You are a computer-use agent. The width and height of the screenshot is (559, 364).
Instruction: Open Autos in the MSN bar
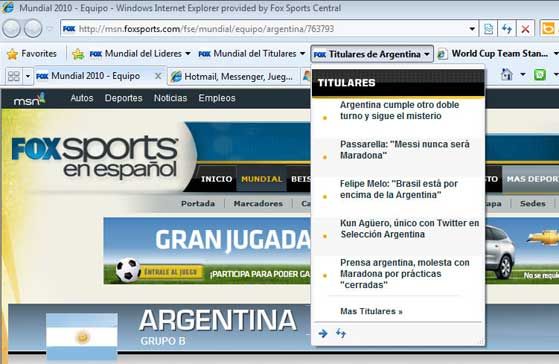tap(82, 98)
